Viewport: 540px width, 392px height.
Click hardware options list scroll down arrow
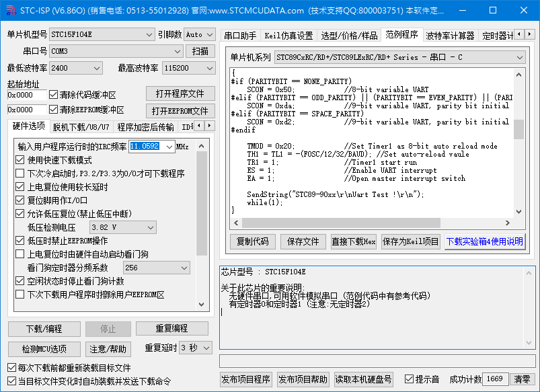pos(202,305)
